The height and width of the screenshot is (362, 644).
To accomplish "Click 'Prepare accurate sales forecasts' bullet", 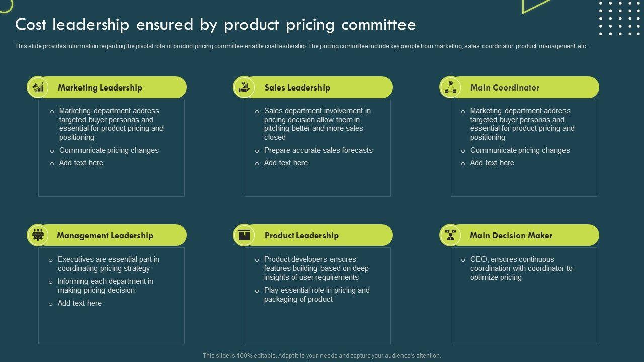I will click(318, 150).
